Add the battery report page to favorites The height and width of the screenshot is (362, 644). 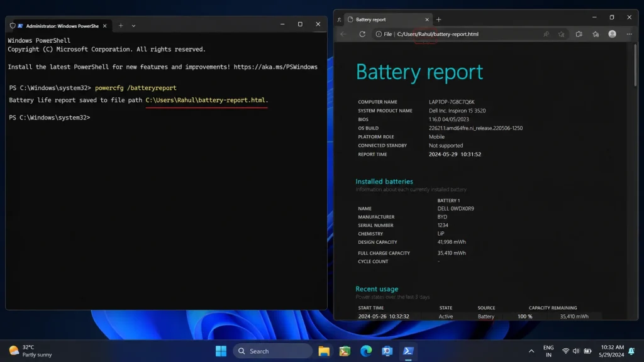[561, 34]
